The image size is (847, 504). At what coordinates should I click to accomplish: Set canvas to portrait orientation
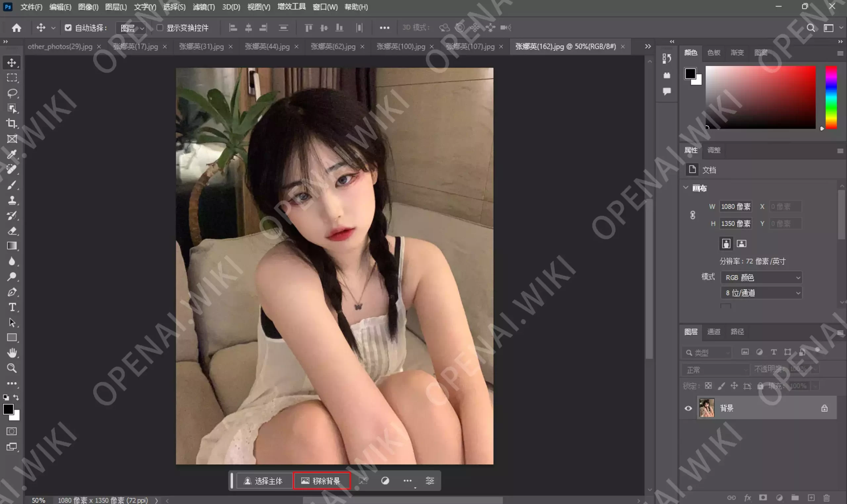(726, 243)
